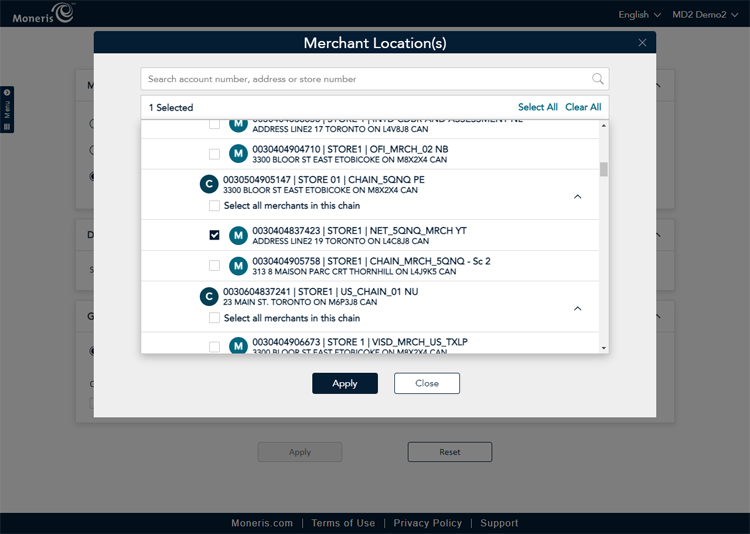Viewport: 750px width, 534px height.
Task: Open the Support footer link
Action: (499, 523)
